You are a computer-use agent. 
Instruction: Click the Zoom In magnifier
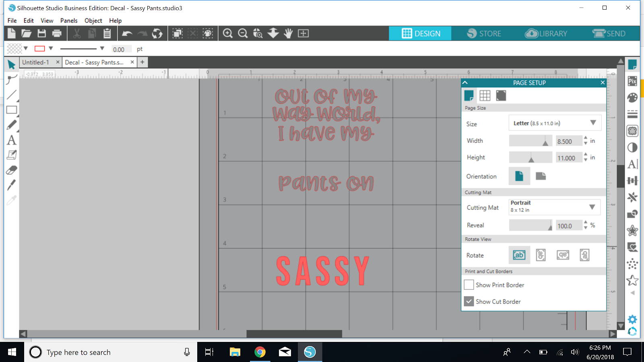click(228, 33)
